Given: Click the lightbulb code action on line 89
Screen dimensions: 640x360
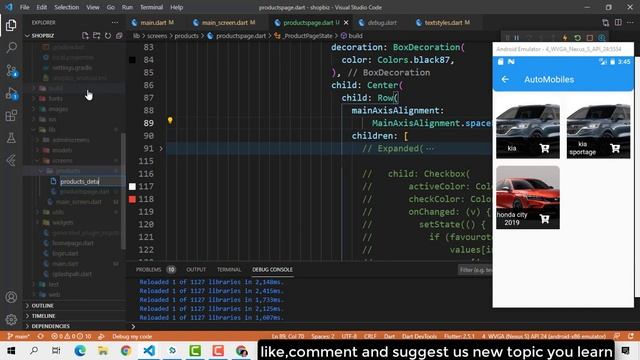Looking at the screenshot, I should pyautogui.click(x=170, y=120).
